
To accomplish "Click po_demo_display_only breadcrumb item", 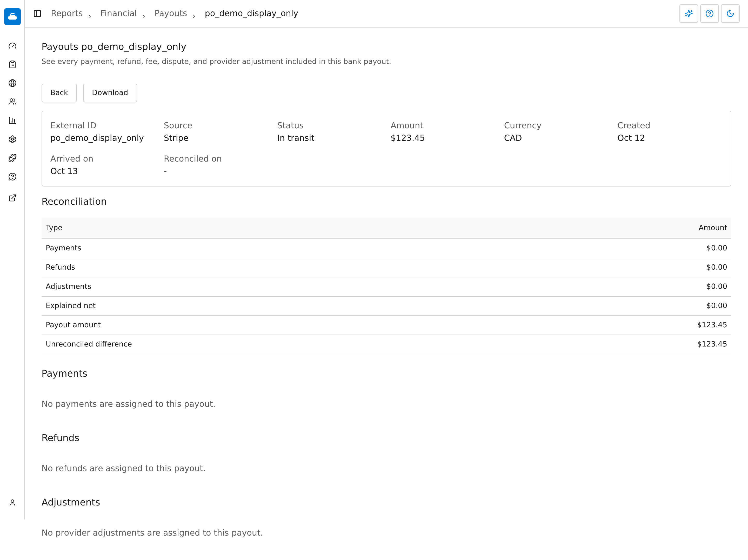I will click(x=251, y=13).
